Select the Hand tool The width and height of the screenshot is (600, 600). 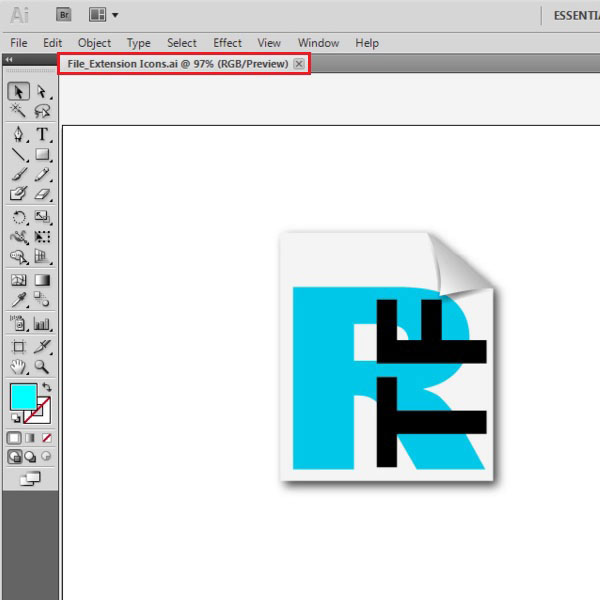point(18,367)
